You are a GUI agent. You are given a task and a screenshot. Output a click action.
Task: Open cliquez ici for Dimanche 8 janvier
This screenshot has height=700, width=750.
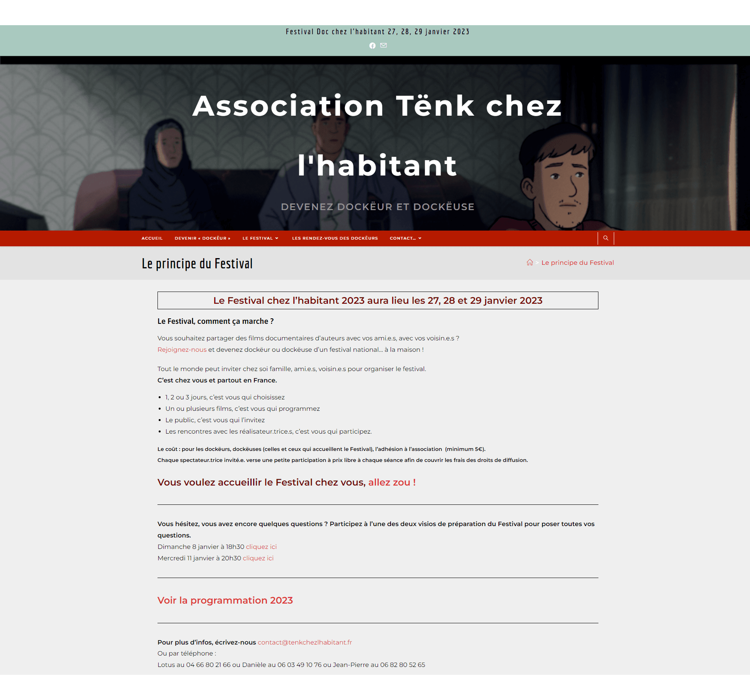pos(261,547)
